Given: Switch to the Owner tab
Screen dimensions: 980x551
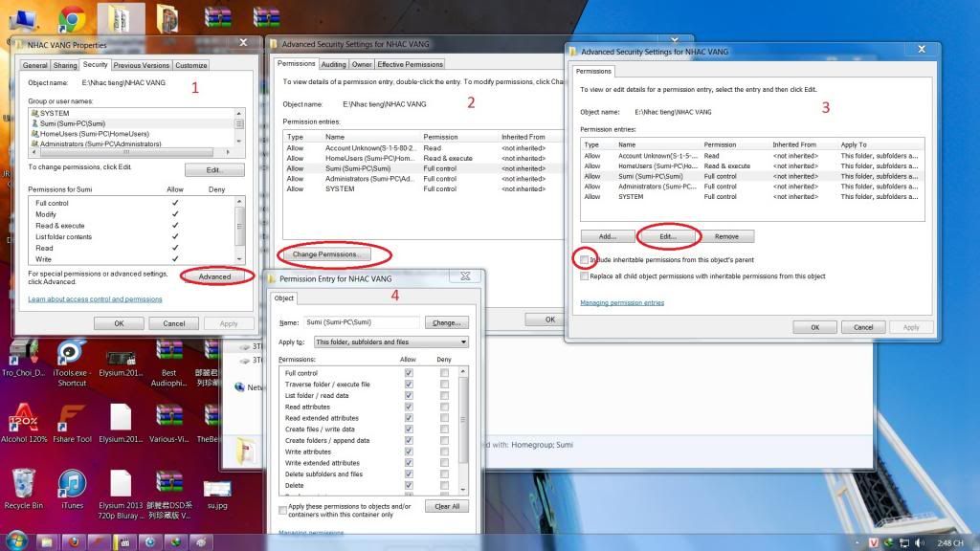Looking at the screenshot, I should pyautogui.click(x=362, y=64).
